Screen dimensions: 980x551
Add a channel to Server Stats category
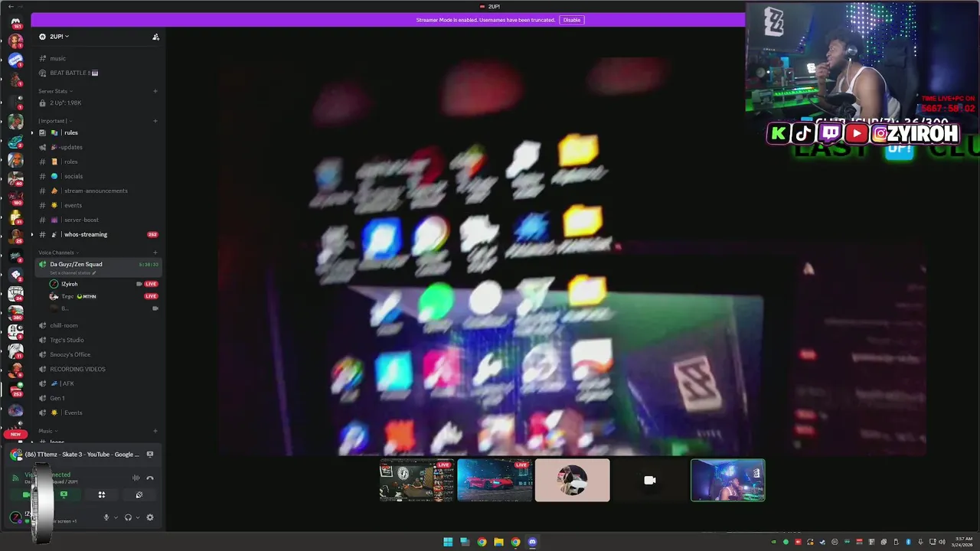[x=155, y=91]
